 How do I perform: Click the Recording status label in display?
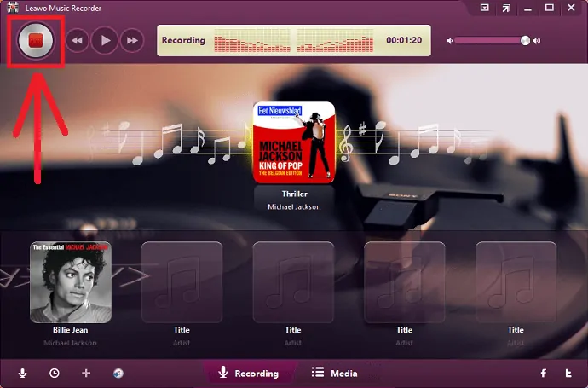click(183, 40)
